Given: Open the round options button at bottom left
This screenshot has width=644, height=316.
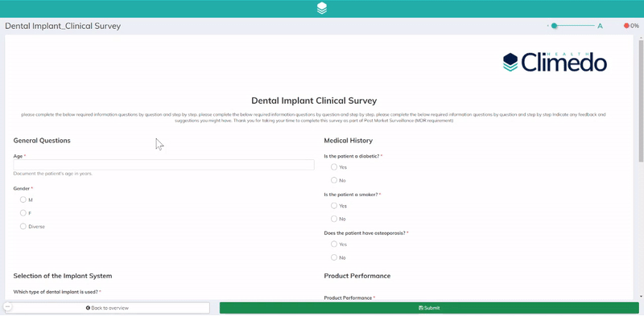Looking at the screenshot, I should coord(7,306).
